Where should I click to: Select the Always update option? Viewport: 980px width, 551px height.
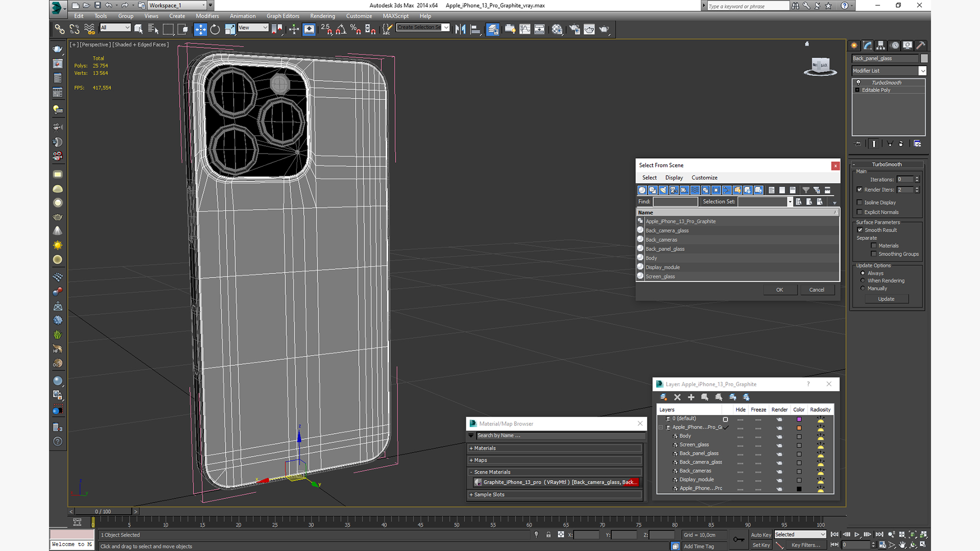pyautogui.click(x=863, y=273)
